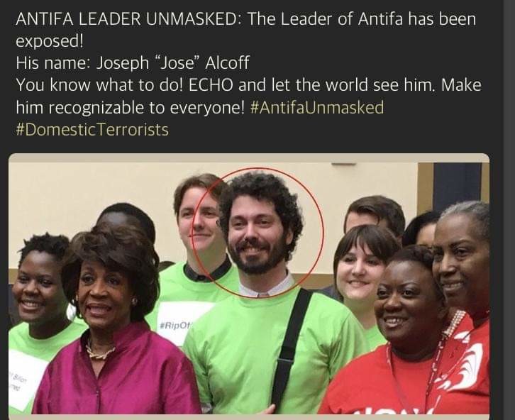Viewport: 515px width, 420px height.
Task: Open the #AntifaUnmasked hashtag link
Action: [x=317, y=107]
